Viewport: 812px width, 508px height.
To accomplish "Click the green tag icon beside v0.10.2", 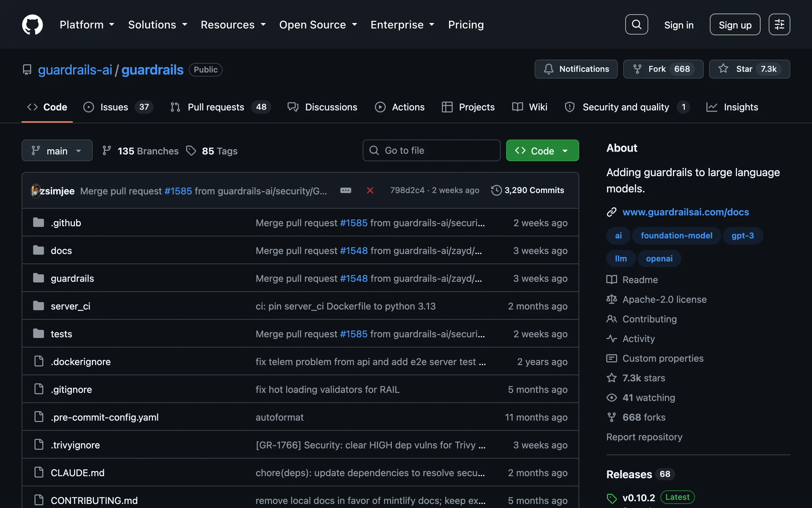I will tap(611, 498).
